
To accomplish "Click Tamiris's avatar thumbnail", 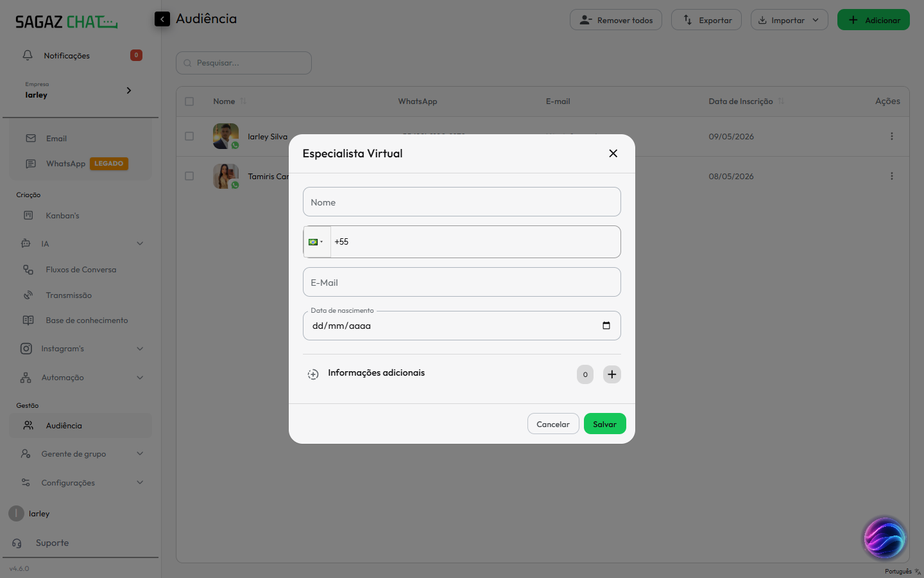I will pos(226,176).
